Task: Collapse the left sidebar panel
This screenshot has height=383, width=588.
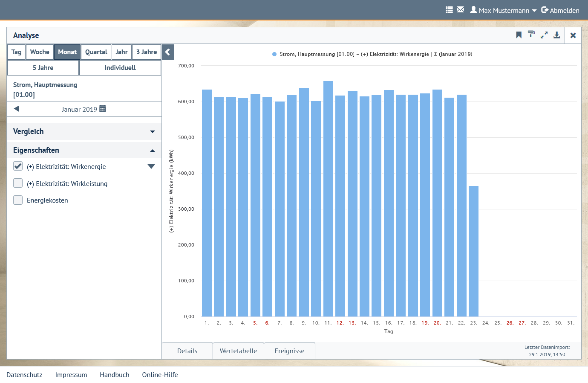Action: (x=167, y=52)
